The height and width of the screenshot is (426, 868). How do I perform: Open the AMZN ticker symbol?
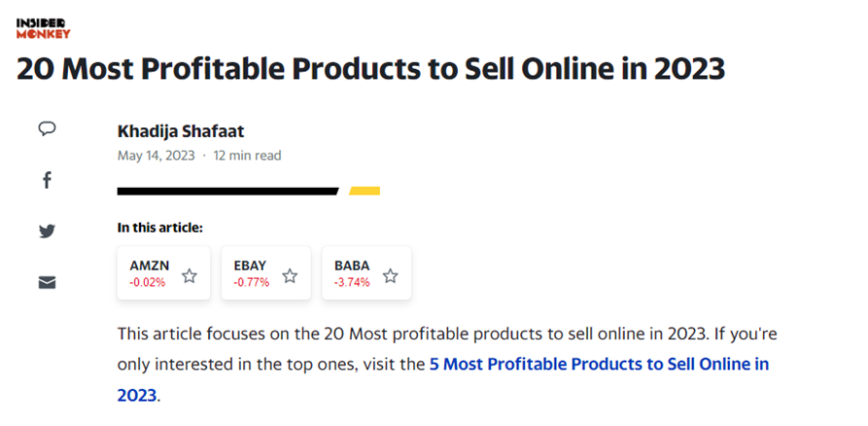click(x=148, y=265)
